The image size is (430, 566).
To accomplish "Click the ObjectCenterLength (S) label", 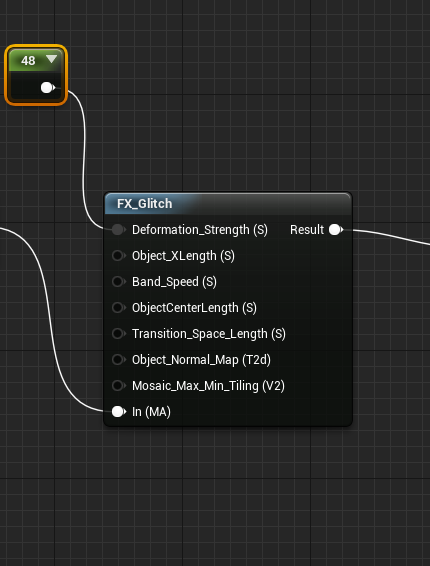I will (194, 308).
